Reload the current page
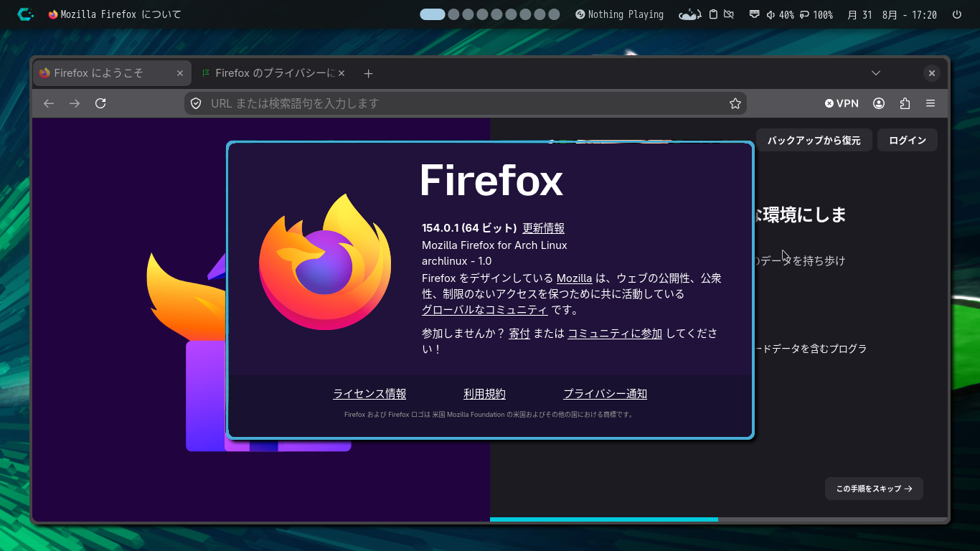Image resolution: width=980 pixels, height=551 pixels. (100, 103)
